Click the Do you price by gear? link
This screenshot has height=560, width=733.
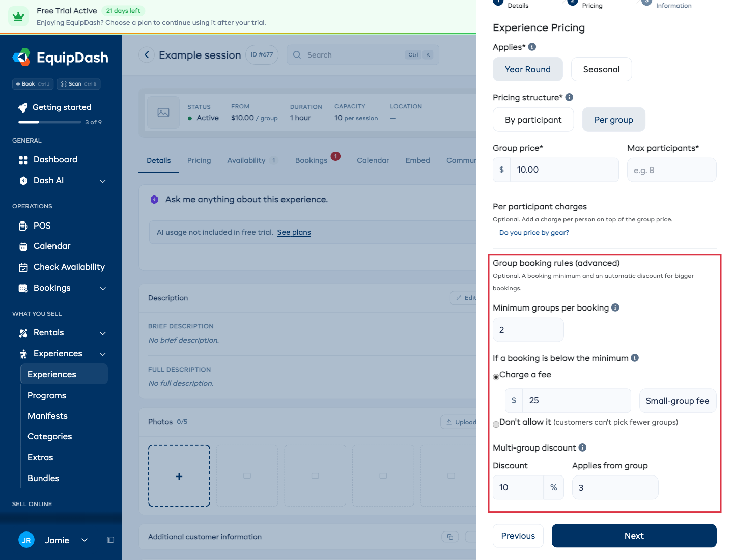[534, 232]
